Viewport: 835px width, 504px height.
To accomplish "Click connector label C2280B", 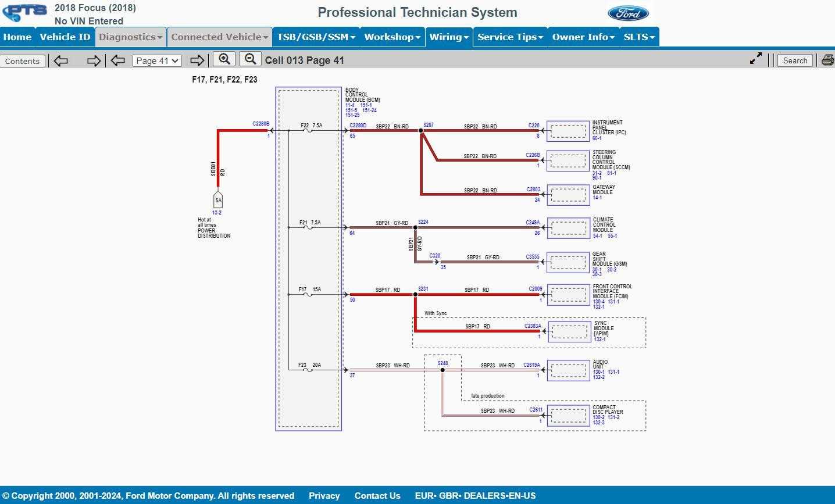I will [261, 124].
